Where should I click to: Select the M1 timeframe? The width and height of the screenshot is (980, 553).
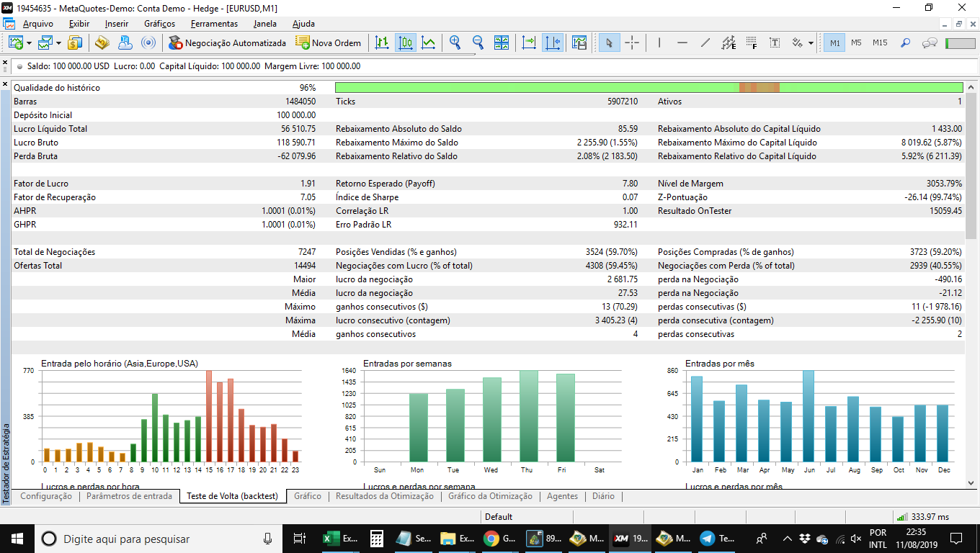click(834, 42)
